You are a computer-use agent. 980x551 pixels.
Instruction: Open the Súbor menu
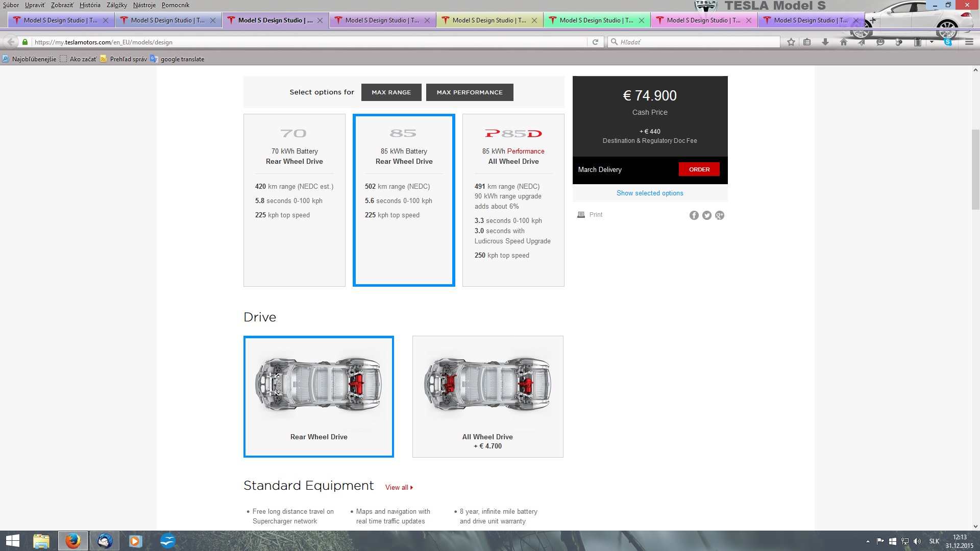click(x=11, y=5)
